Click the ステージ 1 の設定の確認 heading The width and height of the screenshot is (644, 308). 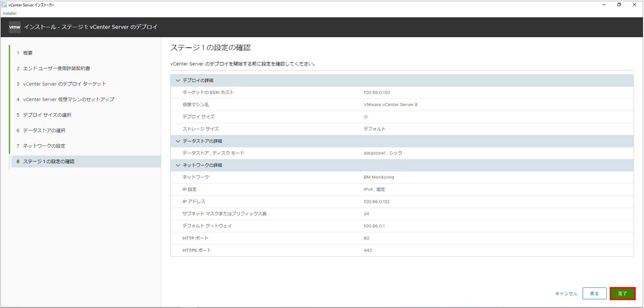[x=211, y=48]
